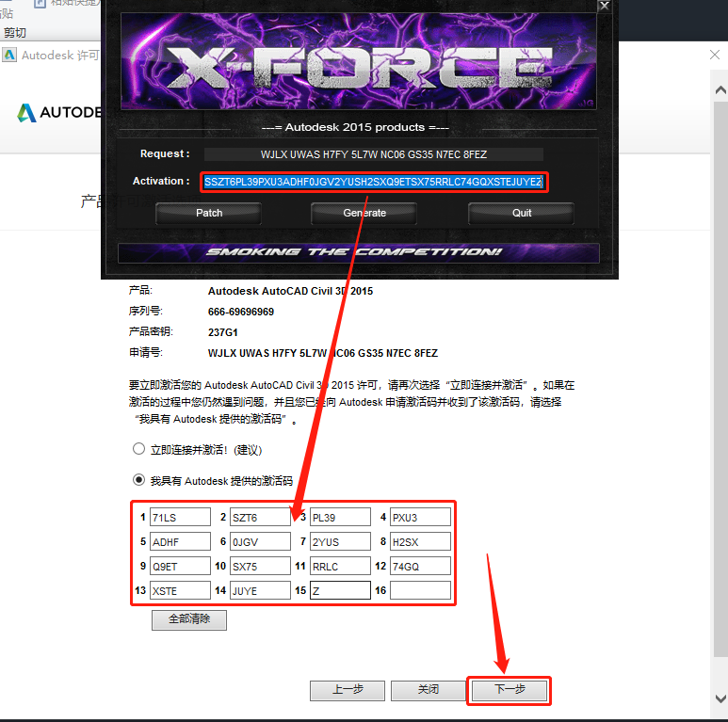Click the Request code field in X-Force
Viewport: 728px width, 722px height.
coord(374,154)
